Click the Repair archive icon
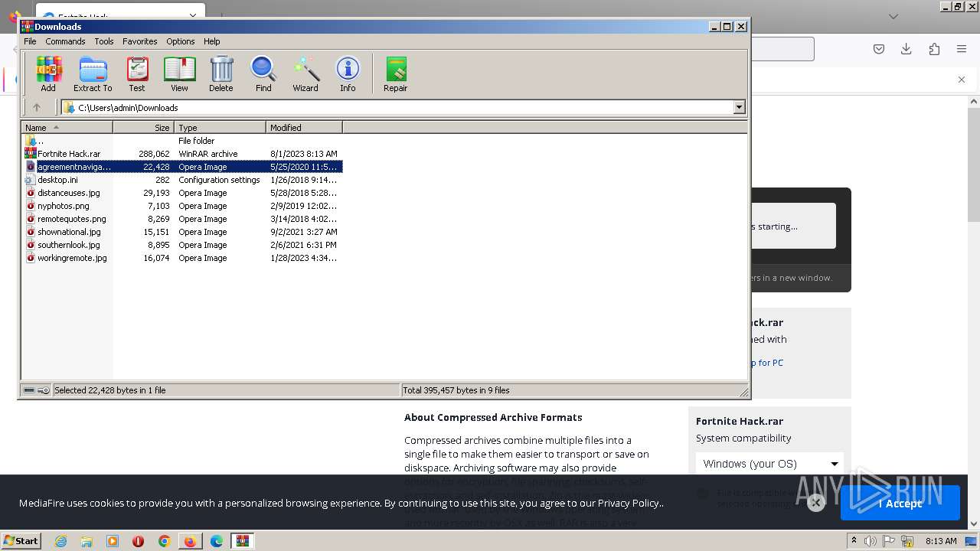 pyautogui.click(x=395, y=74)
